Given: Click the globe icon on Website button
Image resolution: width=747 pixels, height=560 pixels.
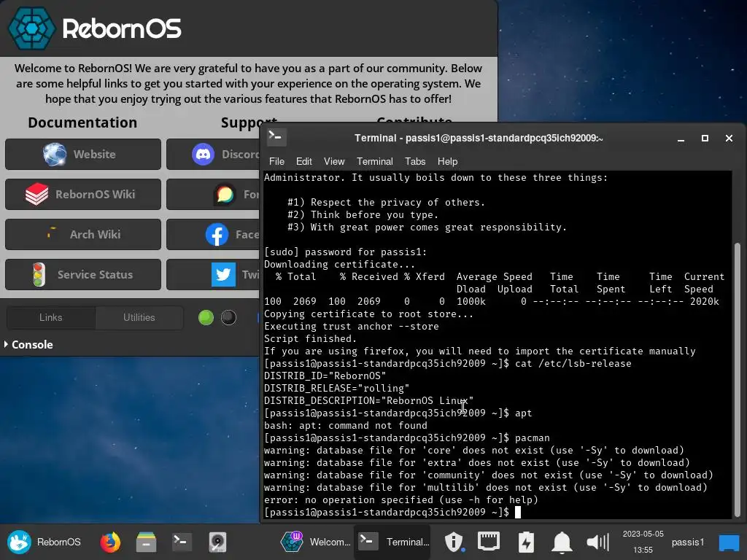Looking at the screenshot, I should pos(55,155).
